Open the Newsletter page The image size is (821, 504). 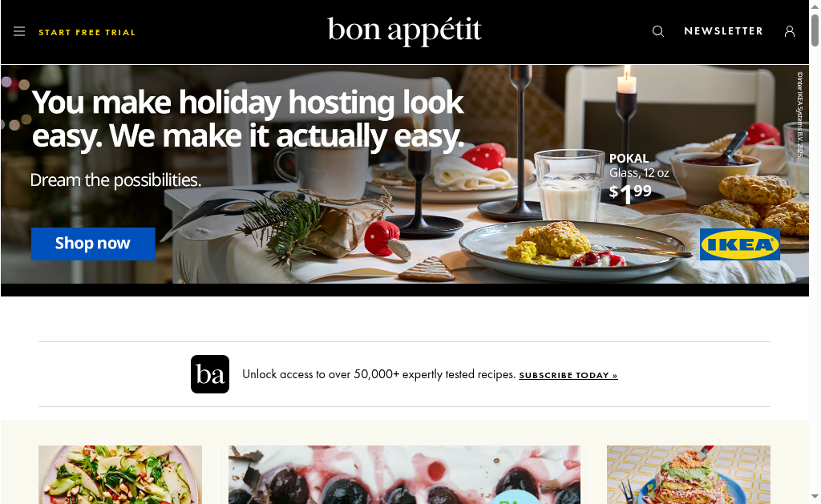click(x=724, y=31)
